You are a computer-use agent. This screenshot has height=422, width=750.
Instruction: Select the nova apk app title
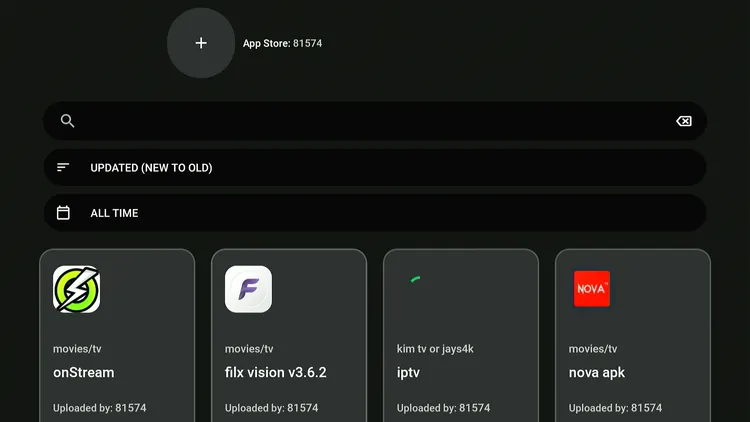pos(596,373)
